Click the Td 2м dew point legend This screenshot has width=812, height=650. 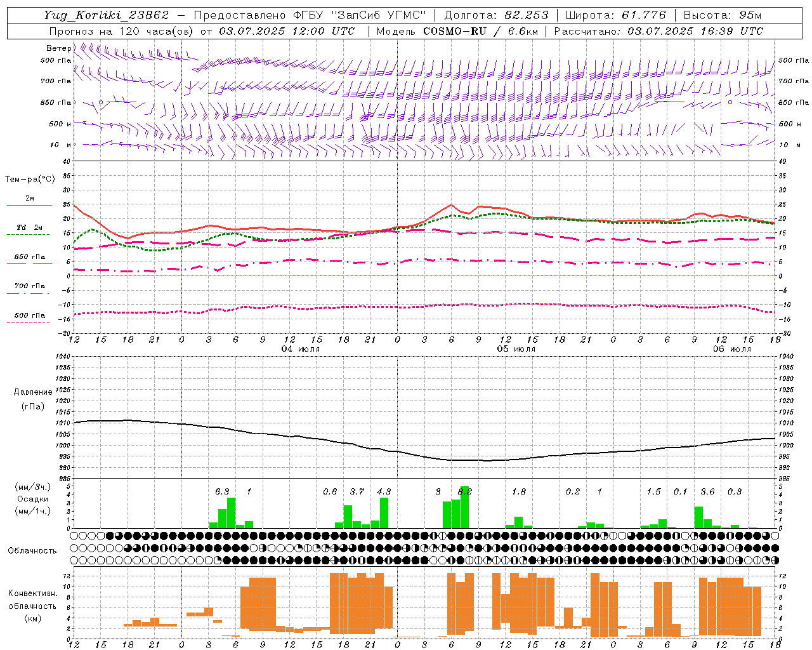[x=30, y=227]
